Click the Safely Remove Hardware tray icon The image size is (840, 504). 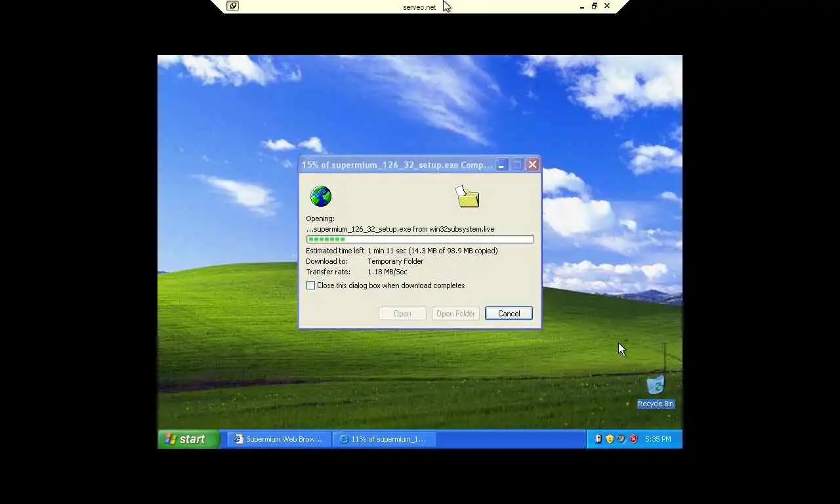pos(598,439)
